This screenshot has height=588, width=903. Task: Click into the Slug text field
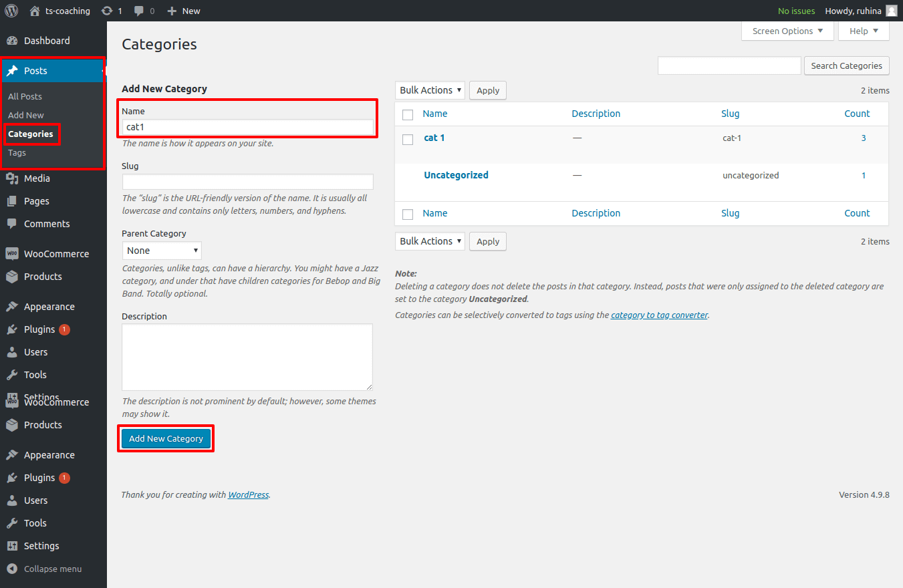(247, 182)
